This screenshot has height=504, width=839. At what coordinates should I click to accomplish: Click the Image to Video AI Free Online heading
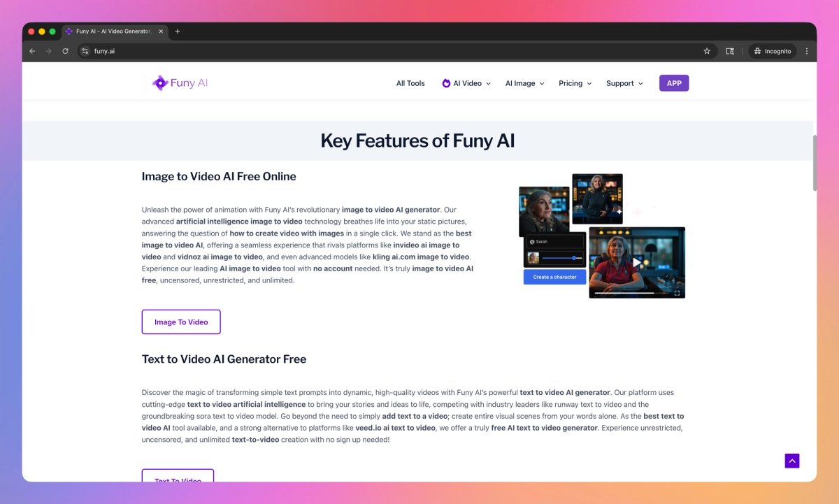(x=219, y=176)
